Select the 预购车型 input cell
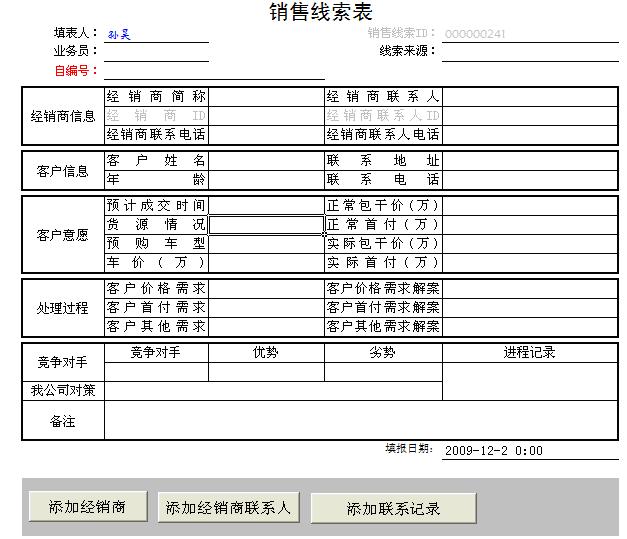Screen dimensions: 627x539 265,243
